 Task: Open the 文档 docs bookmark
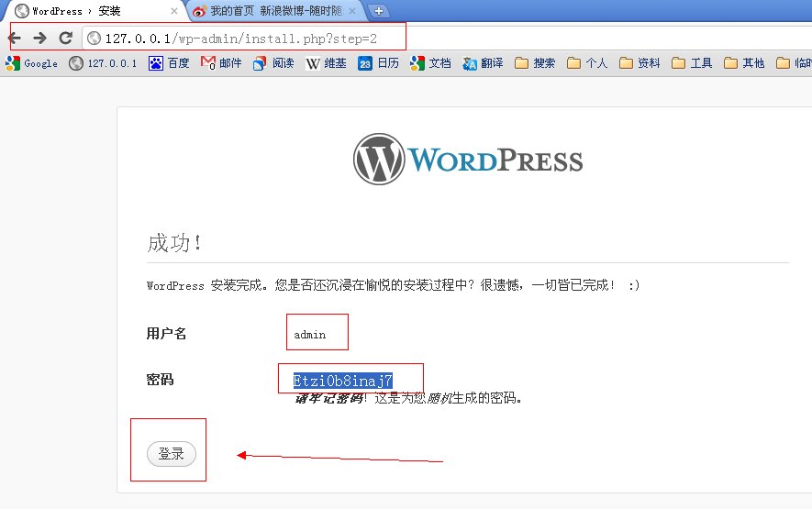point(430,63)
